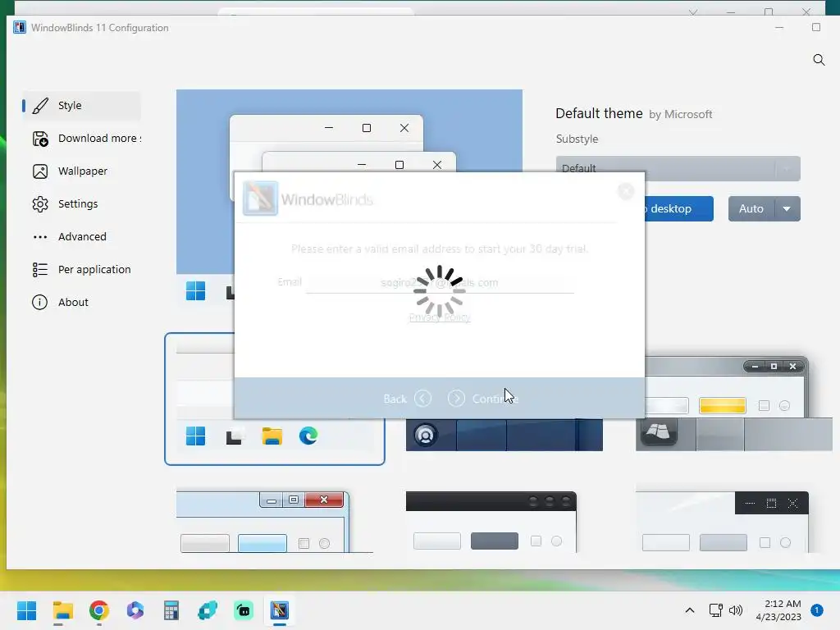
Task: Click the WindowBlinds taskbar icon
Action: pos(280,610)
